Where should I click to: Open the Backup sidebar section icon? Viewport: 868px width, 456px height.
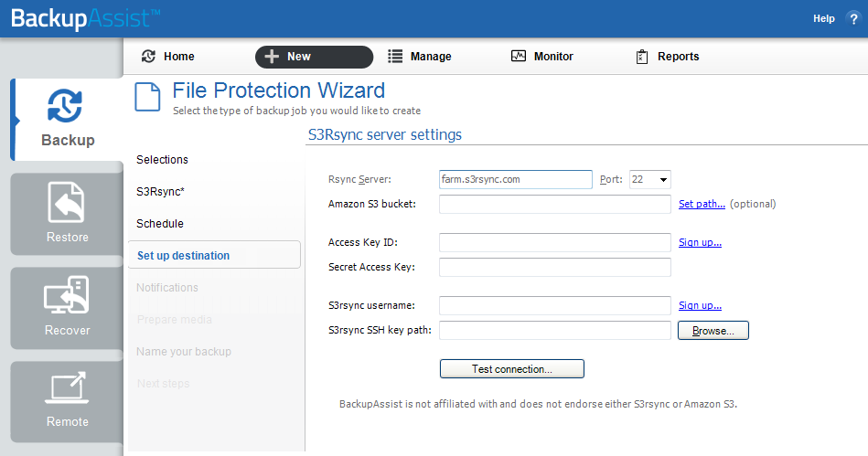65,105
